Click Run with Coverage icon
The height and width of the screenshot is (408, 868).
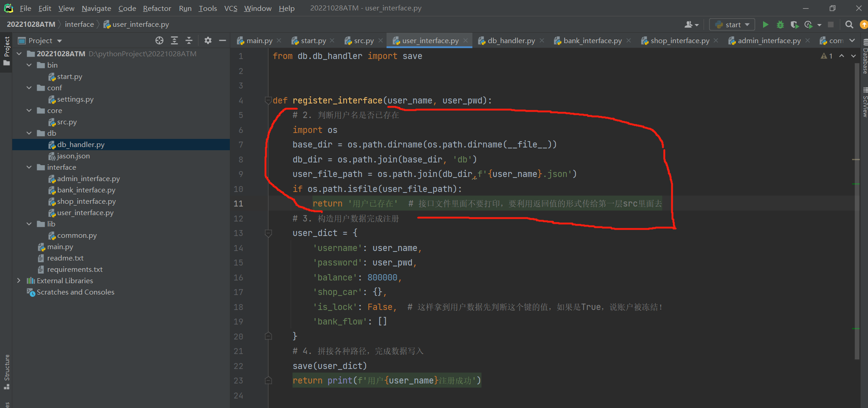click(x=794, y=25)
